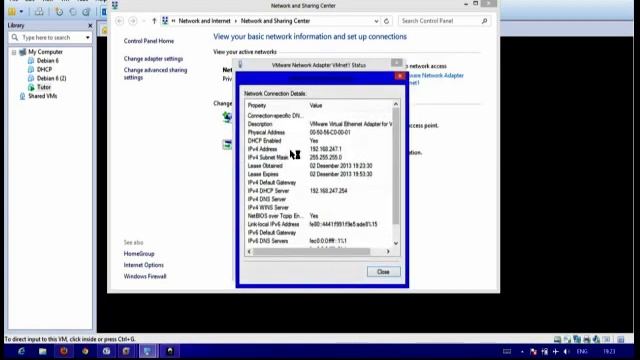
Task: Show hidden tray icons arrow
Action: coord(522,352)
